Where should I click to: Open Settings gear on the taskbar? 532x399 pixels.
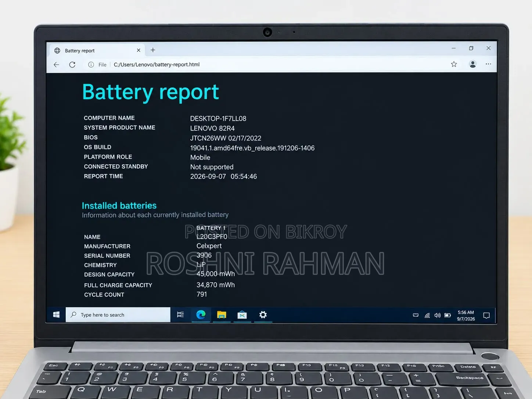coord(263,315)
